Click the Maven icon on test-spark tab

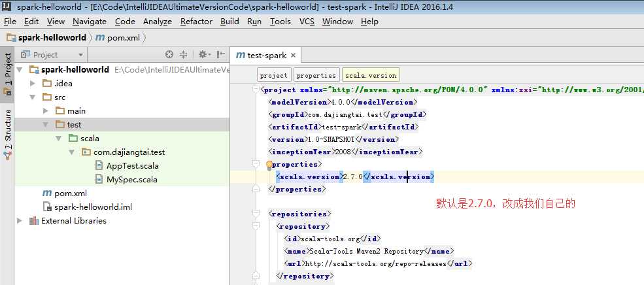pyautogui.click(x=241, y=55)
